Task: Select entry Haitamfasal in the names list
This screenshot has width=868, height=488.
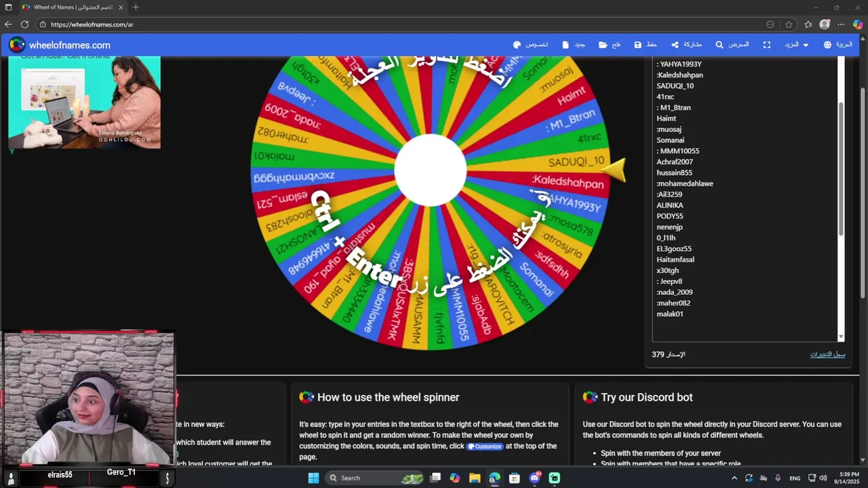Action: [675, 260]
